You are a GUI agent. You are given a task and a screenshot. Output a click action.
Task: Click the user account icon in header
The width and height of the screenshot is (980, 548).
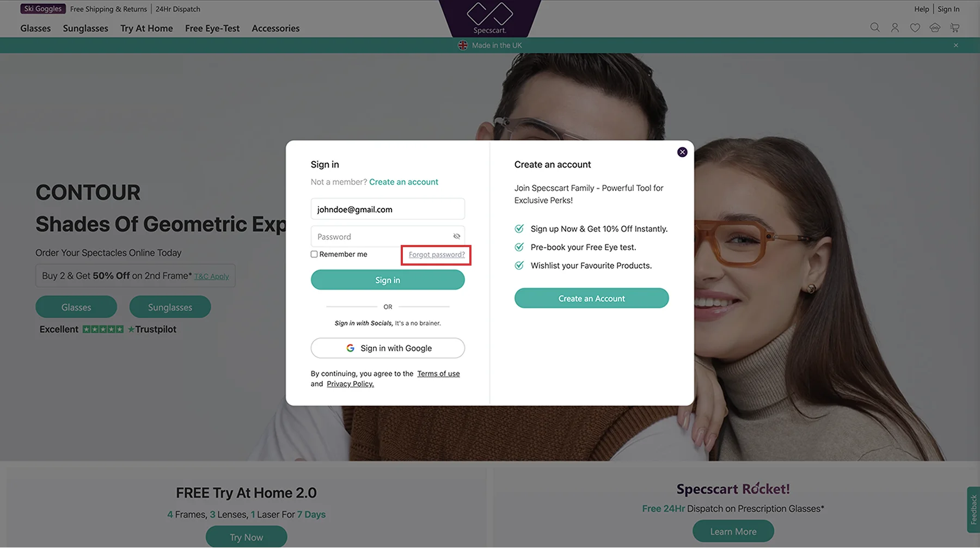tap(895, 27)
